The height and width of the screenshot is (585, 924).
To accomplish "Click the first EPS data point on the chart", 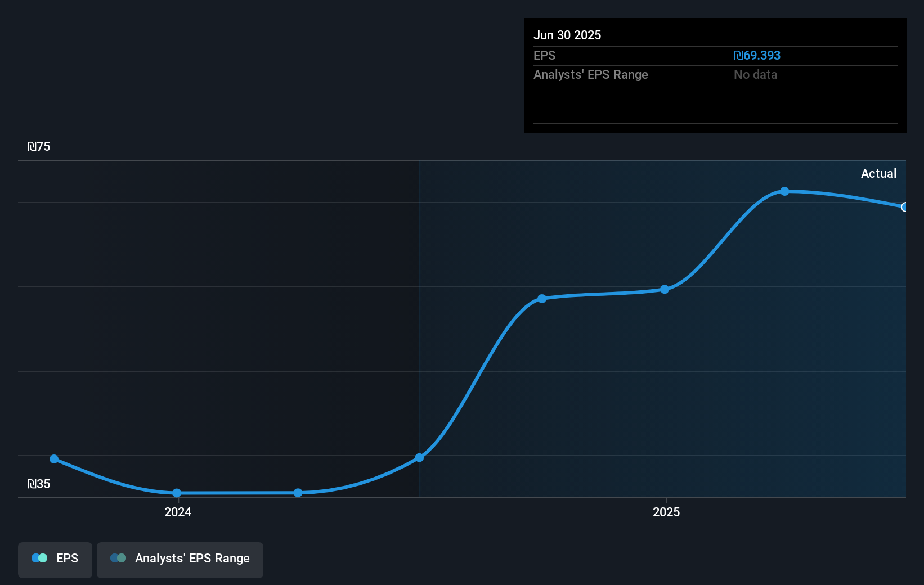I will (x=53, y=459).
